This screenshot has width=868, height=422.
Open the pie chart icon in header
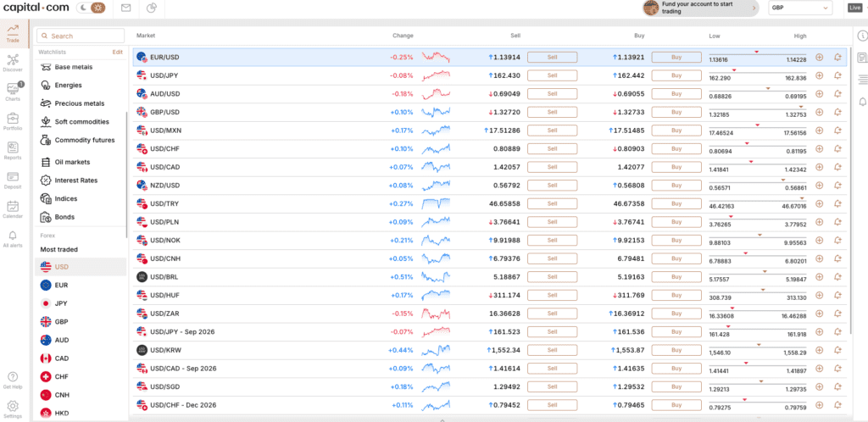[x=152, y=8]
